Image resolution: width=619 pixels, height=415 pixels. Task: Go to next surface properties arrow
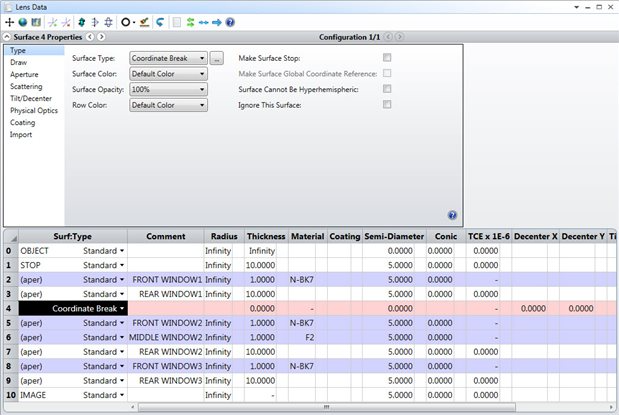pyautogui.click(x=101, y=37)
